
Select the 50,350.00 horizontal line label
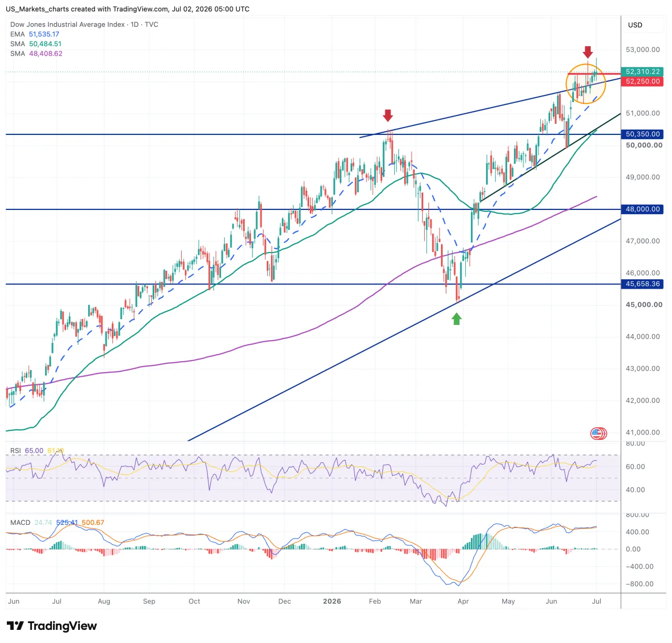click(x=643, y=134)
